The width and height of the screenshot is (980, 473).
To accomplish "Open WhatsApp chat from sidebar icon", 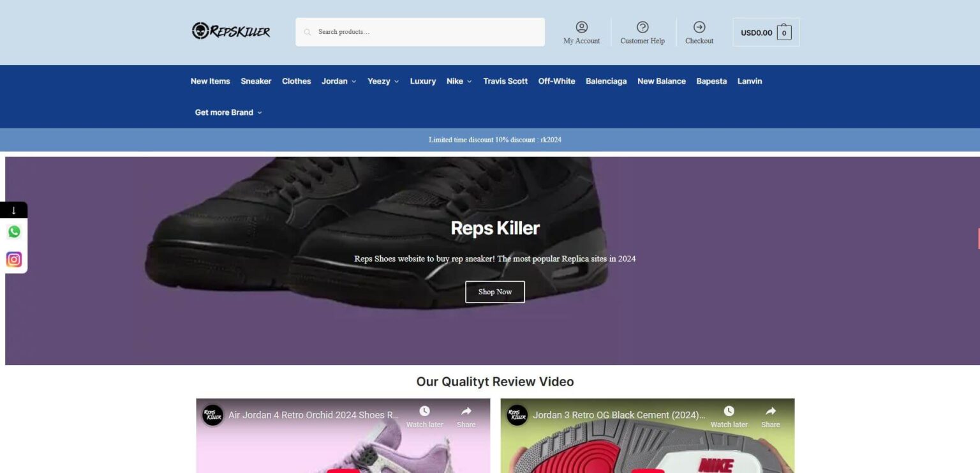I will [13, 231].
